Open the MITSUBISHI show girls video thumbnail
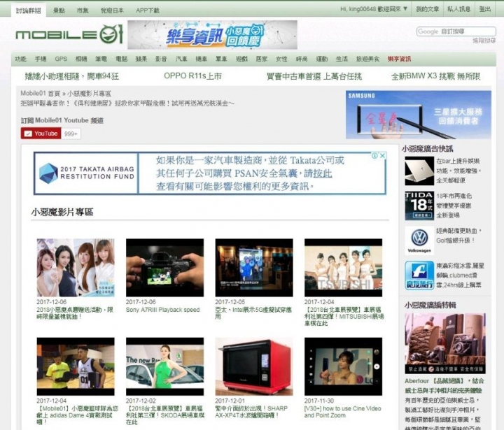Screen dimensions: 504x430 (343, 268)
